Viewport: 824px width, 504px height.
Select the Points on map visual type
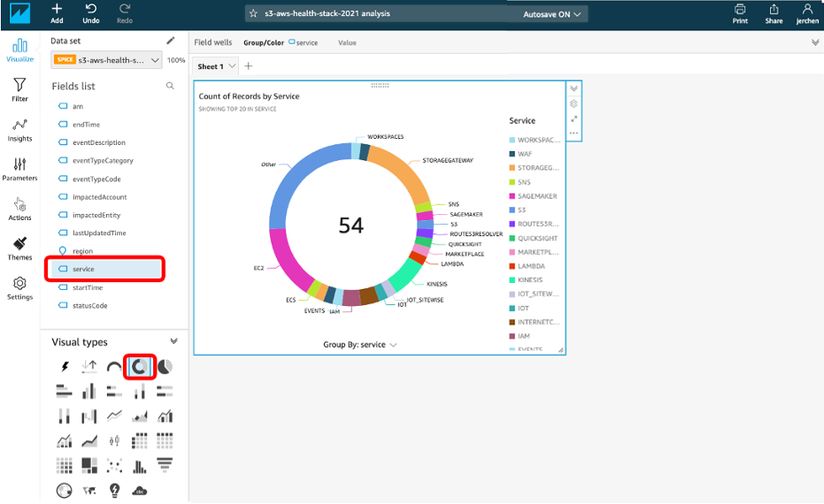64,491
